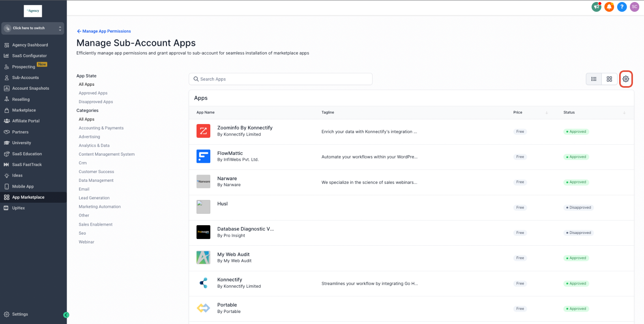This screenshot has width=644, height=324.
Task: Open the announcements megaphone icon
Action: click(596, 7)
